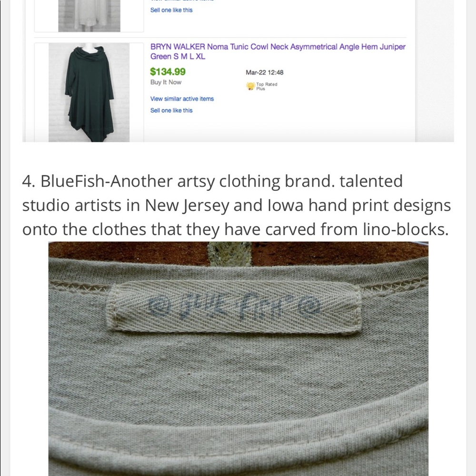Click the eBay listing screenshot image

[x=238, y=71]
